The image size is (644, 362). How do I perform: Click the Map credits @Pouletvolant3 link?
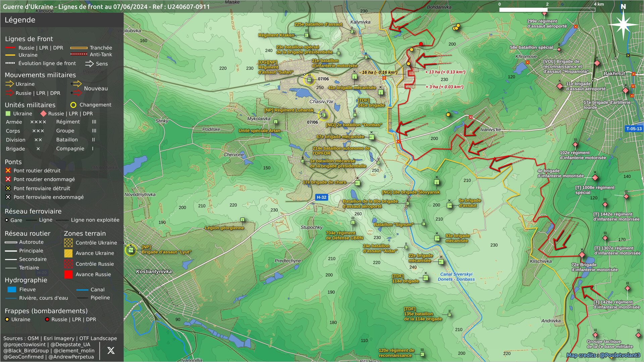[x=603, y=355]
